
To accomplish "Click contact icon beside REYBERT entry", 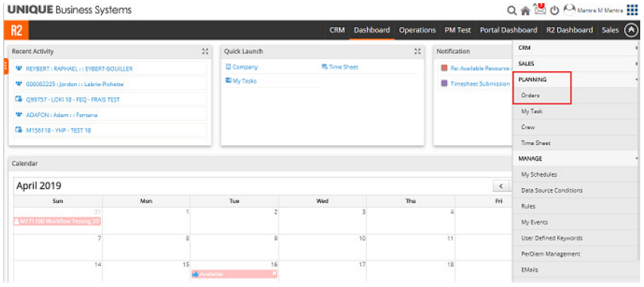I will (x=19, y=69).
